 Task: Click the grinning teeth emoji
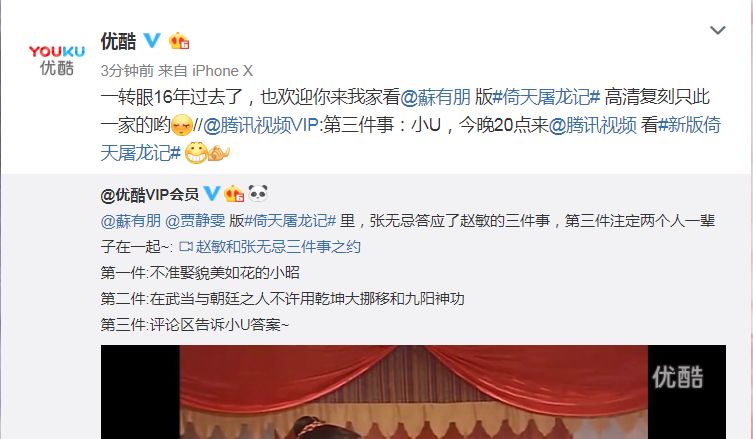click(x=195, y=153)
